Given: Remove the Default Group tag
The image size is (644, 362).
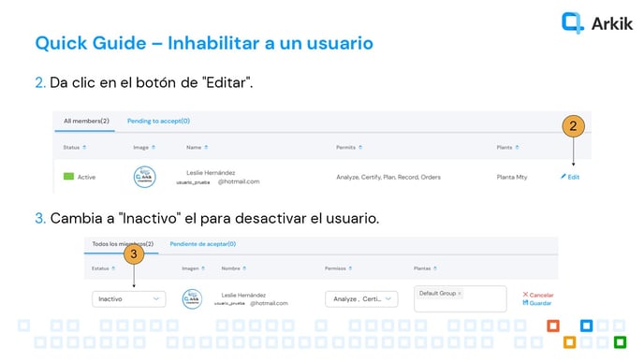Looking at the screenshot, I should click(460, 294).
